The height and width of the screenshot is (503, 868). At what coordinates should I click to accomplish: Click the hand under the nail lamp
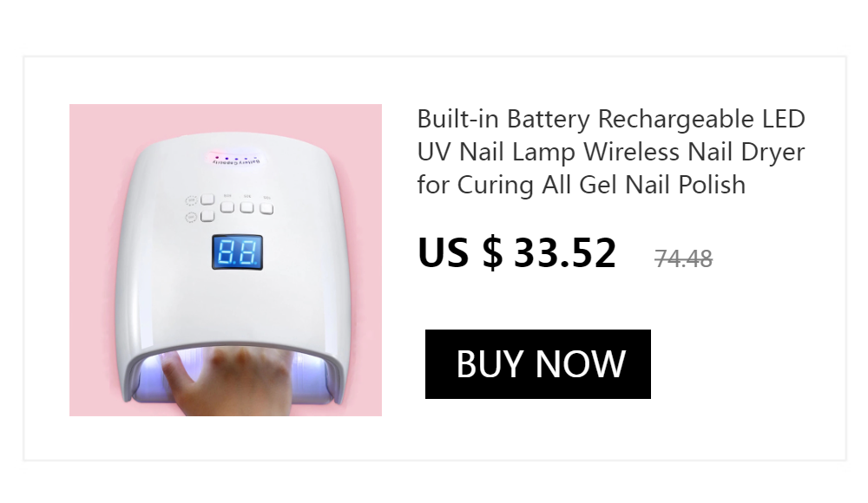click(233, 382)
